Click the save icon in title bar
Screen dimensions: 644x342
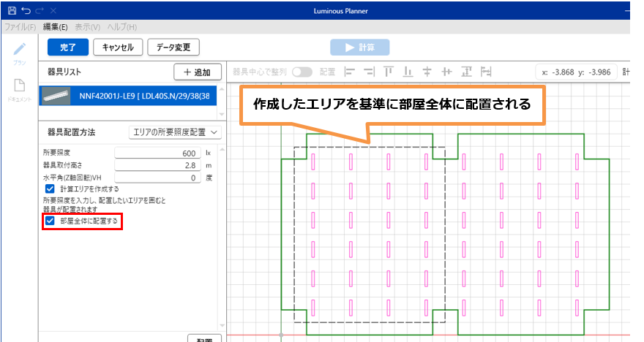click(11, 10)
